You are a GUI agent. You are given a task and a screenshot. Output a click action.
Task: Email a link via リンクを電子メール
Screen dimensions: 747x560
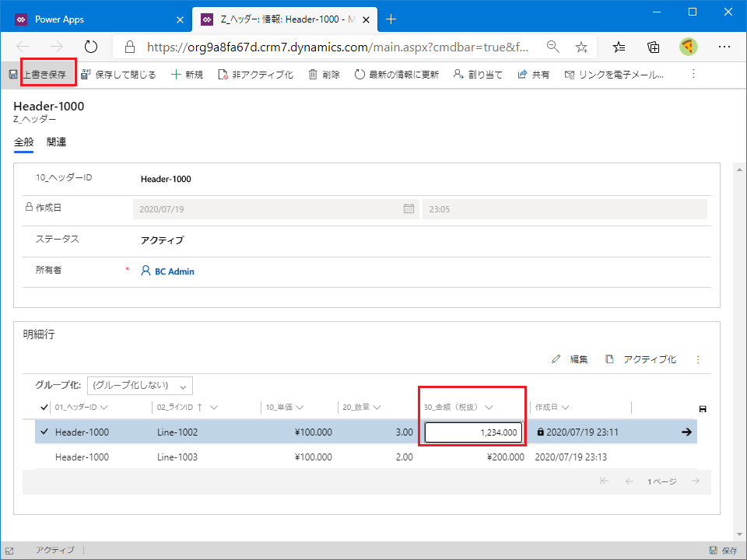coord(614,75)
